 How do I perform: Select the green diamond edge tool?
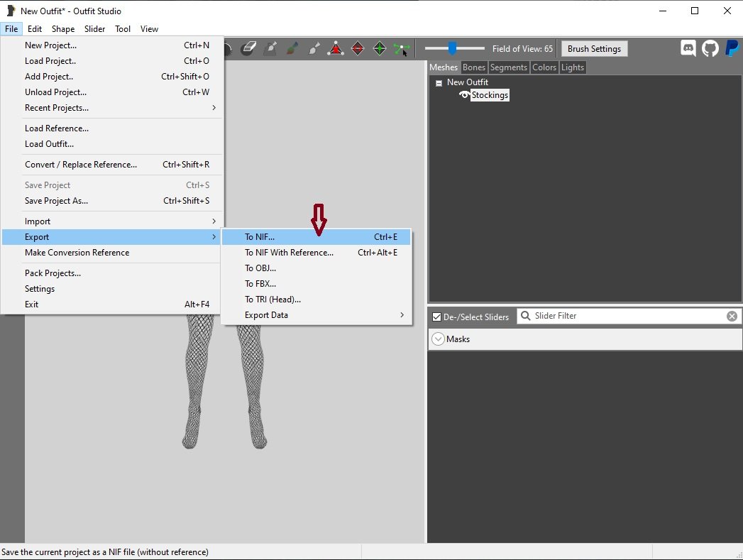click(380, 49)
